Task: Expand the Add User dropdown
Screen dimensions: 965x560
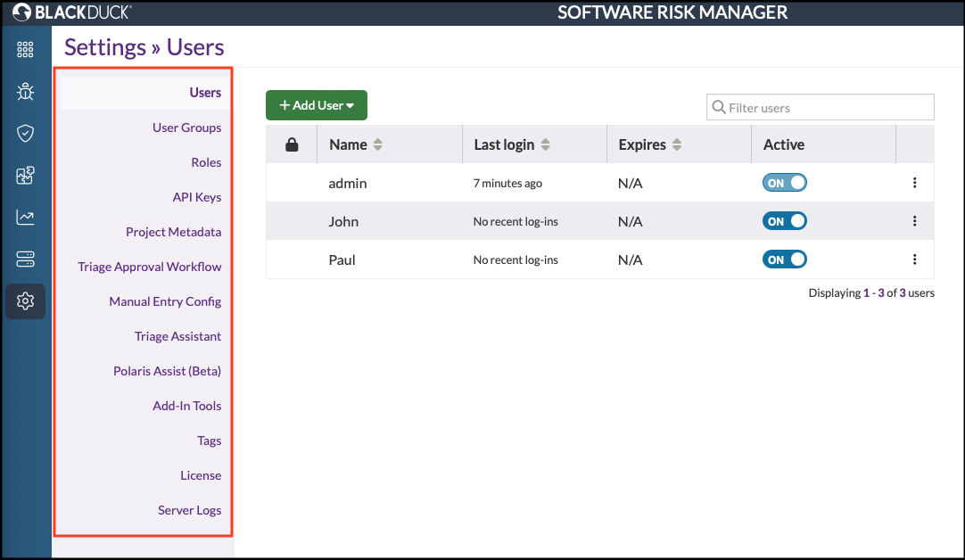Action: point(317,105)
